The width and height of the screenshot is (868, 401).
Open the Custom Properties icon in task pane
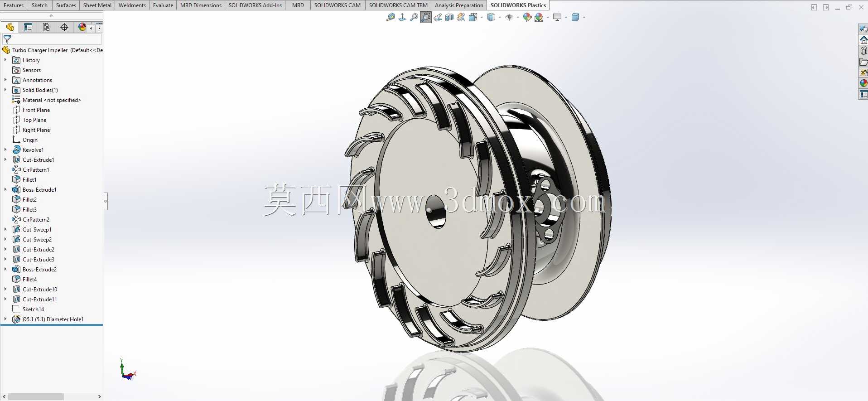pyautogui.click(x=863, y=94)
